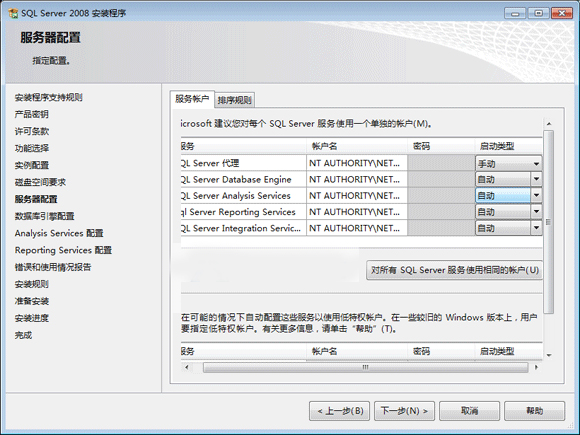This screenshot has height=435, width=580.
Task: Select 实例配置 in the step list
Action: click(x=31, y=165)
